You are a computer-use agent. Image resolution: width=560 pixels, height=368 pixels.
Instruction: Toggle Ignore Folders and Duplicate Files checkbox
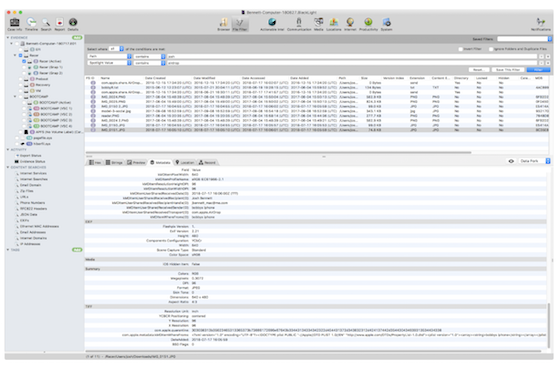491,49
